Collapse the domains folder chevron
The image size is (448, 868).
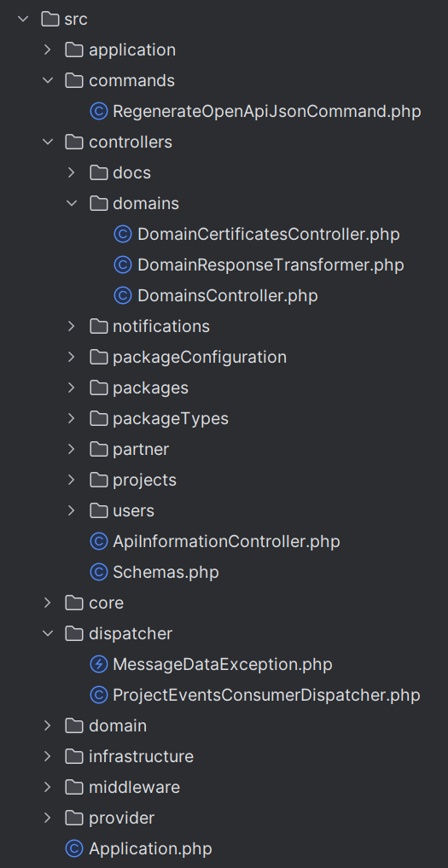[72, 204]
